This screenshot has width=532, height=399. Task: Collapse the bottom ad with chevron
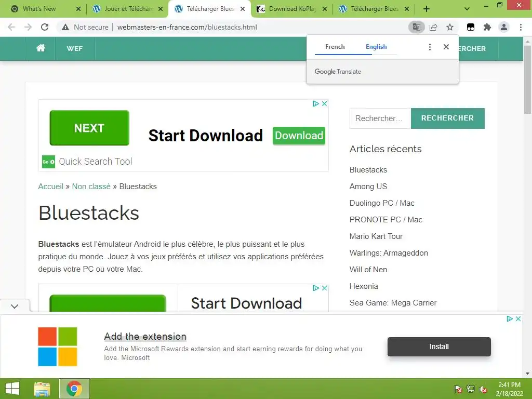pyautogui.click(x=15, y=307)
